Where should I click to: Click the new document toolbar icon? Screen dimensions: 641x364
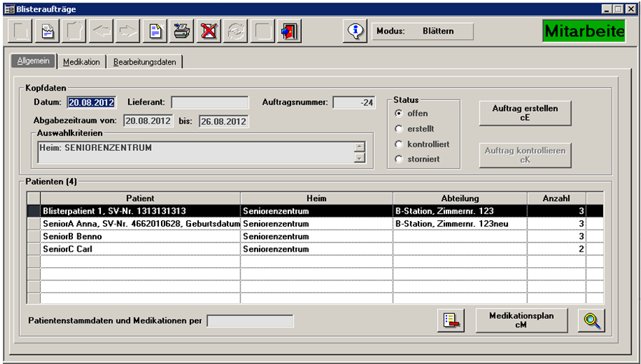[155, 31]
